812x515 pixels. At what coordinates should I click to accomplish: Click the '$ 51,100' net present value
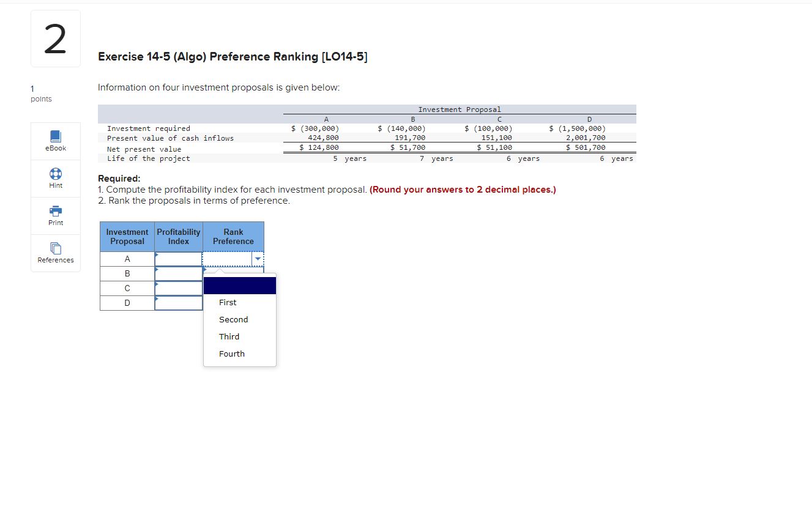[495, 147]
